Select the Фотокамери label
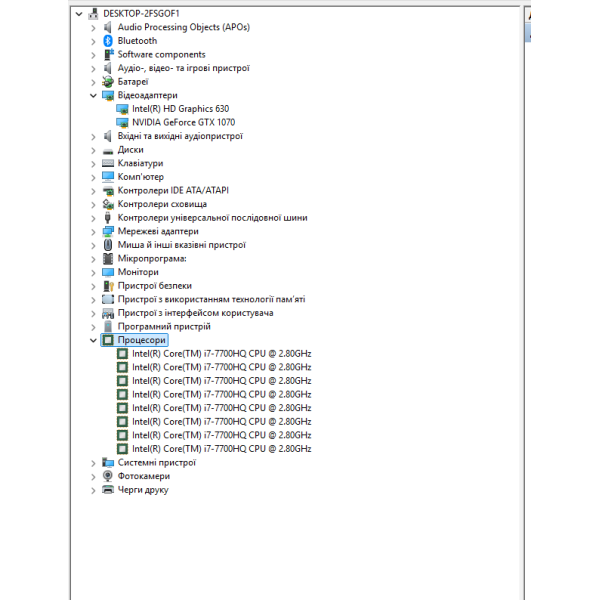 click(144, 476)
